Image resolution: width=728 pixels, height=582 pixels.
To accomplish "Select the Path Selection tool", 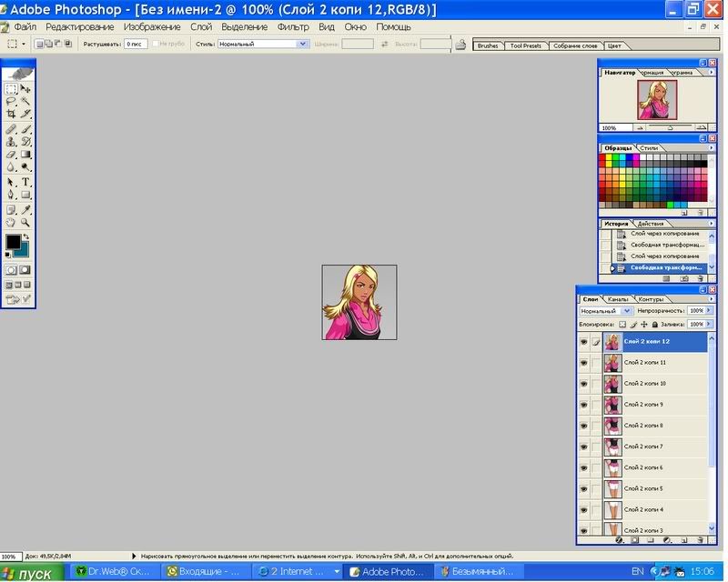I will 11,182.
